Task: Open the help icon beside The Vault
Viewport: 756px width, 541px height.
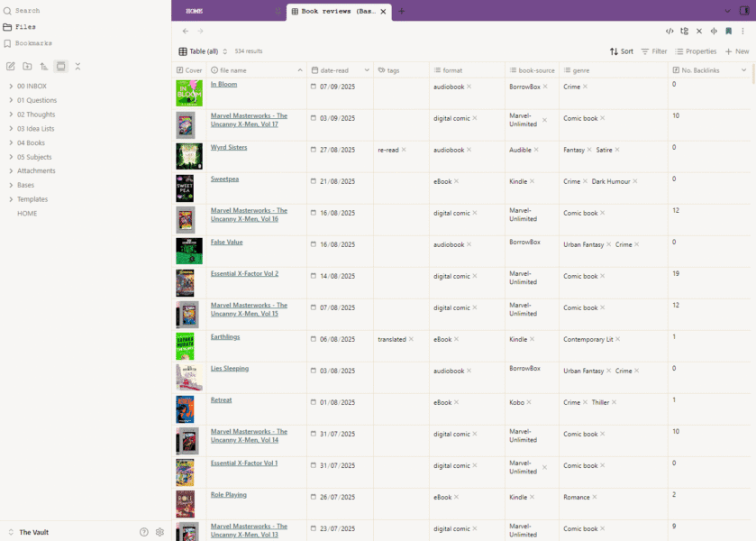Action: pyautogui.click(x=144, y=532)
